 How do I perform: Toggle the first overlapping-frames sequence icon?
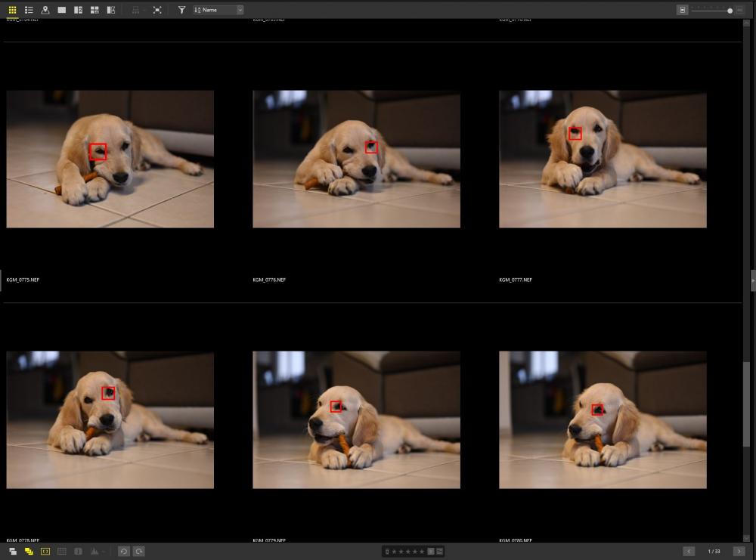(13, 552)
